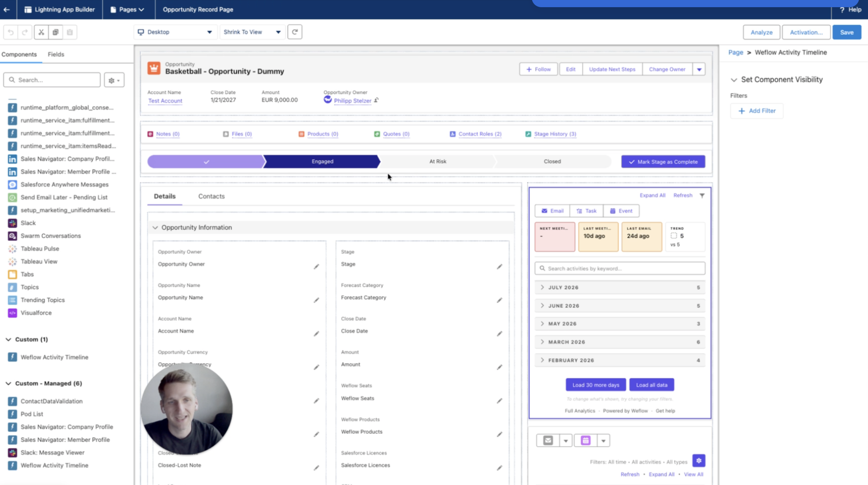Open the email button dropdown arrow
This screenshot has width=868, height=485.
[x=566, y=441]
